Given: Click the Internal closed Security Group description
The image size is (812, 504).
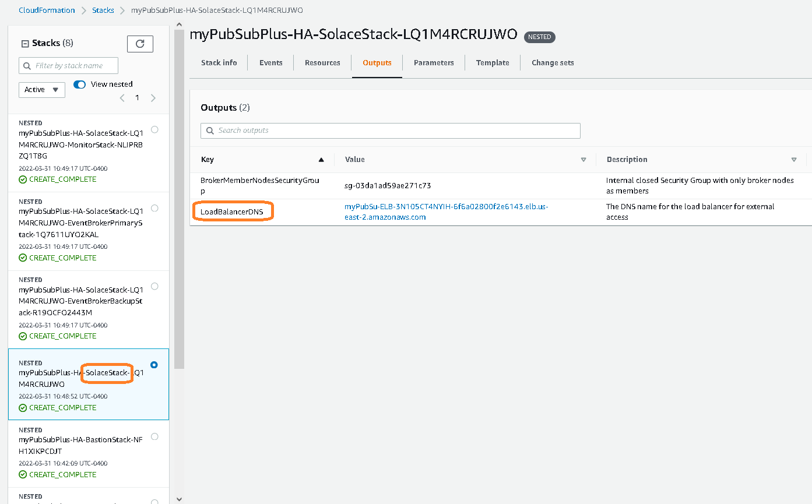Looking at the screenshot, I should click(x=700, y=186).
